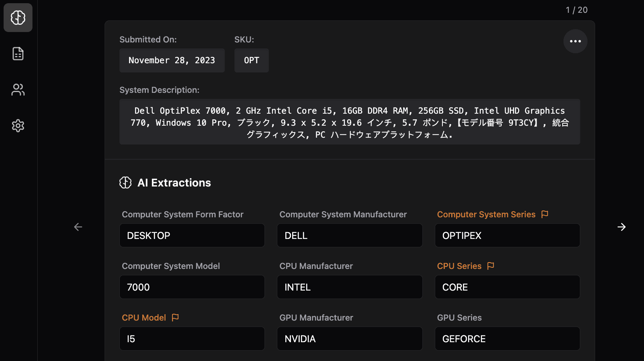
Task: Click the Submitted On label
Action: [148, 40]
